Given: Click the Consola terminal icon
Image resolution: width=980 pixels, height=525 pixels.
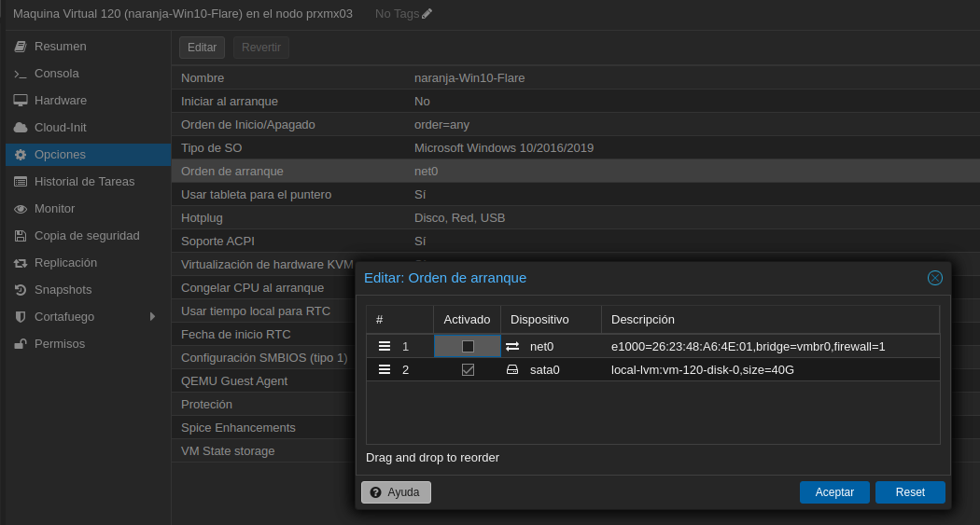Looking at the screenshot, I should click(20, 74).
